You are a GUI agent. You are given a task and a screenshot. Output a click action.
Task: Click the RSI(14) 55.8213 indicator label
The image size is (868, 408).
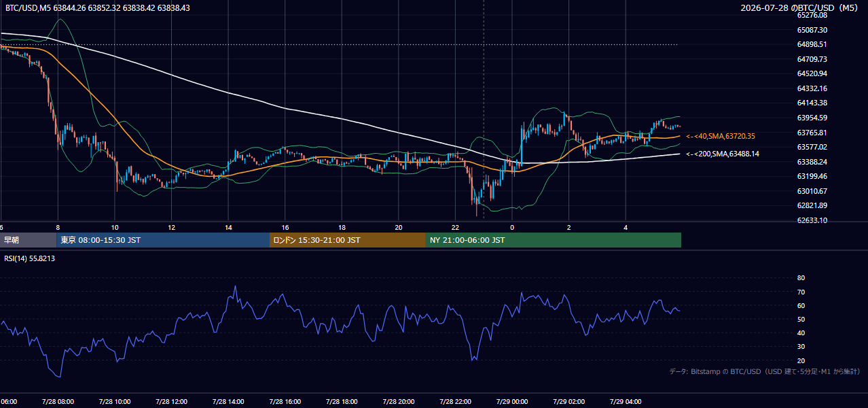pyautogui.click(x=30, y=258)
